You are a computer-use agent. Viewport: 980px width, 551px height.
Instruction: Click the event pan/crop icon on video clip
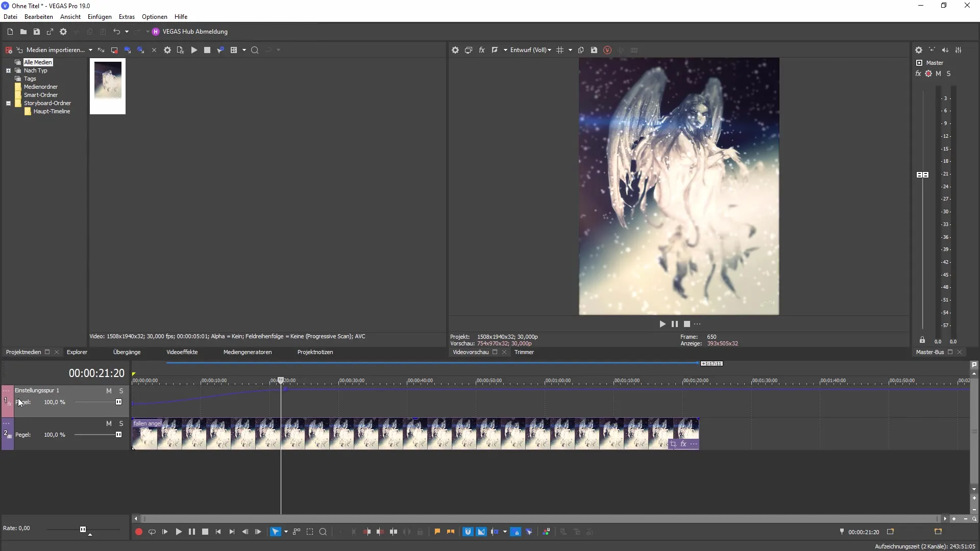pos(673,444)
